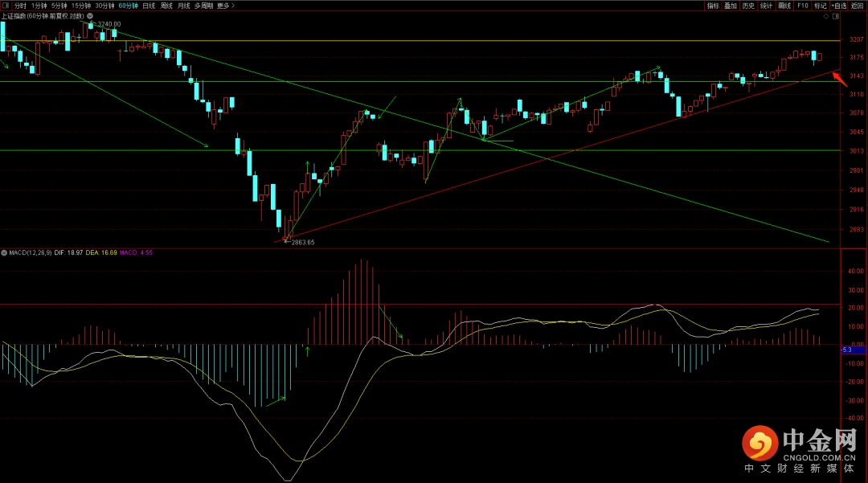Select the 30分钟 period tab
This screenshot has height=483, width=868.
click(104, 6)
